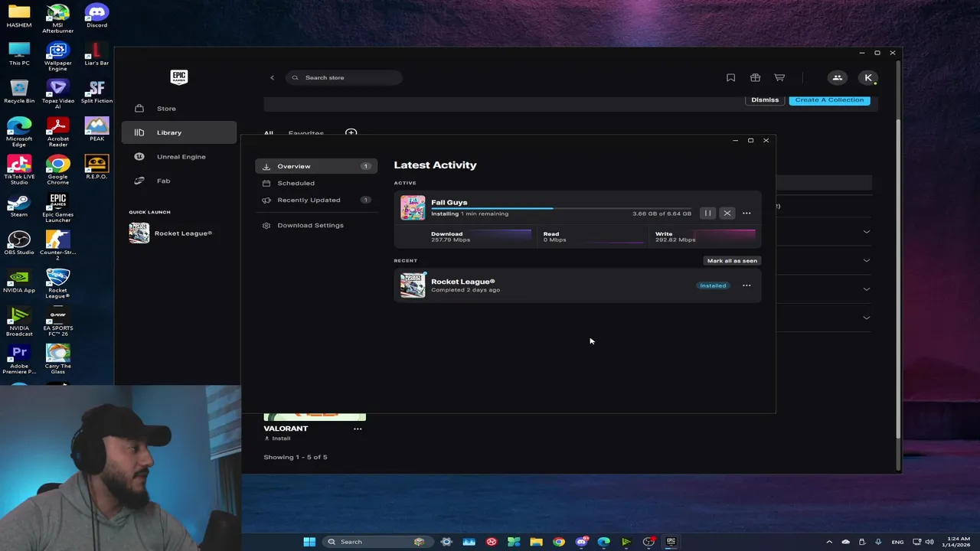Open the shopping cart
This screenshot has height=551, width=980.
(779, 77)
